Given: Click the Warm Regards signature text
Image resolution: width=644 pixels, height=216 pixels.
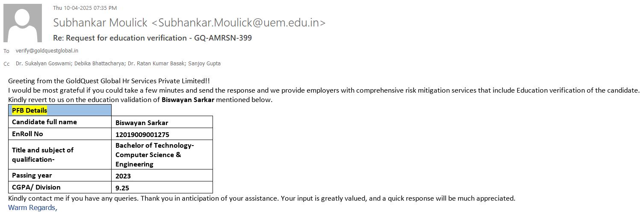Looking at the screenshot, I should pyautogui.click(x=32, y=208).
